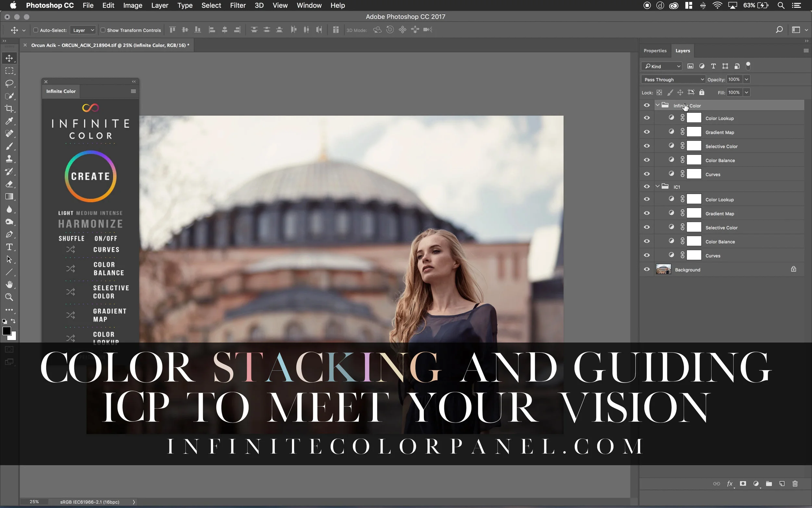
Task: Collapse the IC1 layer group
Action: pos(657,187)
